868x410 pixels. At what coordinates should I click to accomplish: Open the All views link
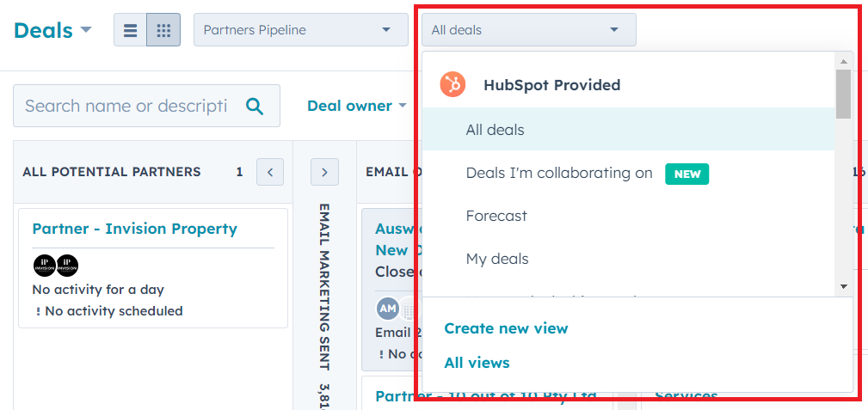tap(477, 363)
